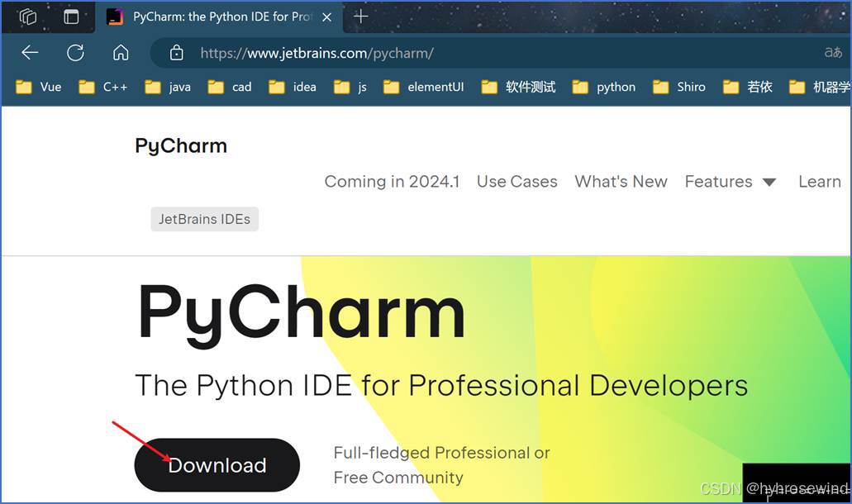Open the Vue bookmarks folder

click(x=39, y=87)
